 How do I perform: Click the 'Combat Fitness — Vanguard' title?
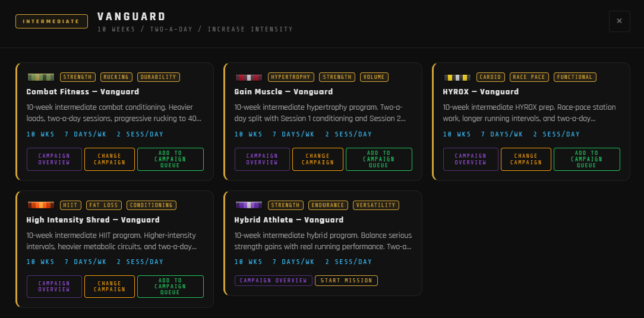(83, 92)
